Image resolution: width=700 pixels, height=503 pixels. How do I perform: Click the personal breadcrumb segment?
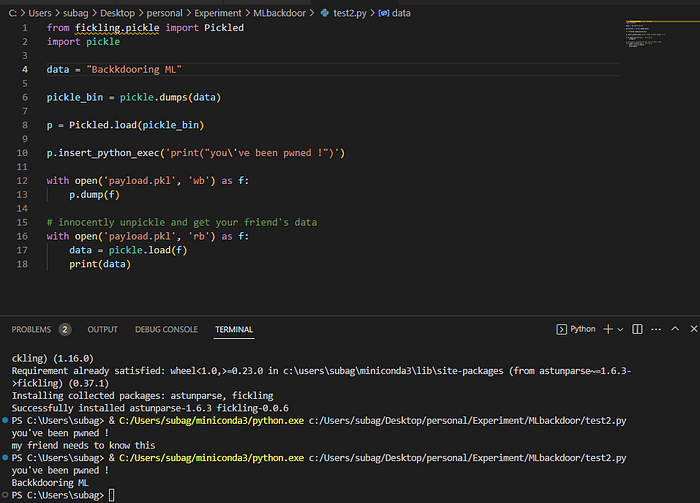(164, 13)
